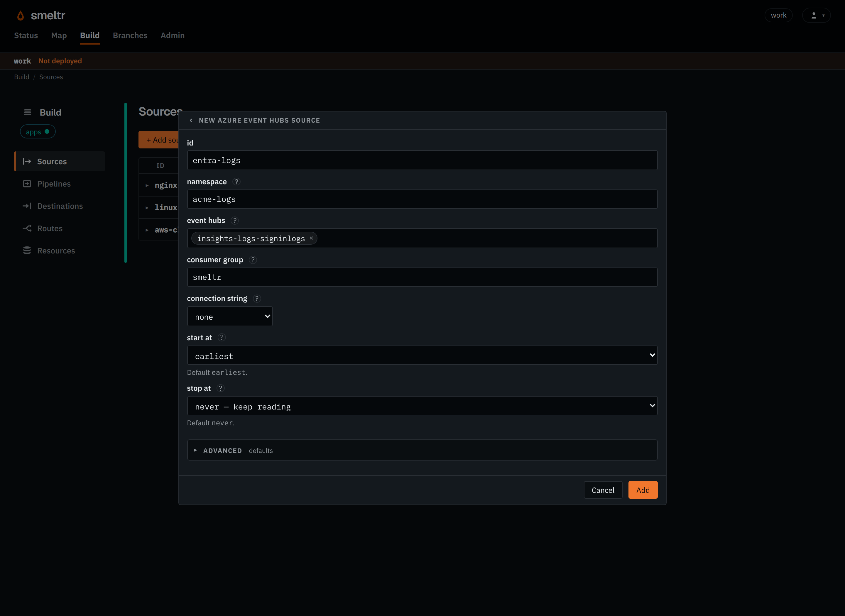845x616 pixels.
Task: Remove the insights-logs-signinlogs tag
Action: point(311,238)
